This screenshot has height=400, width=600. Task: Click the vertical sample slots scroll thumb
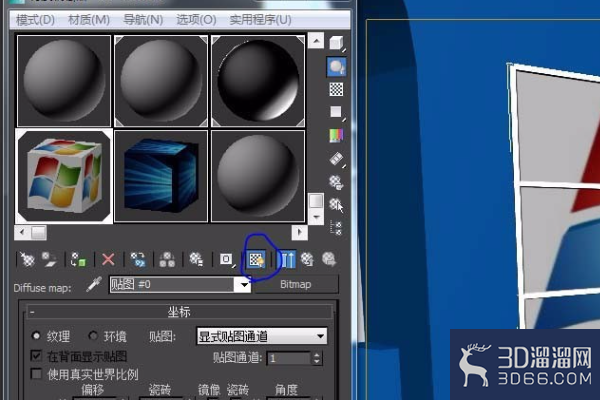(x=316, y=201)
